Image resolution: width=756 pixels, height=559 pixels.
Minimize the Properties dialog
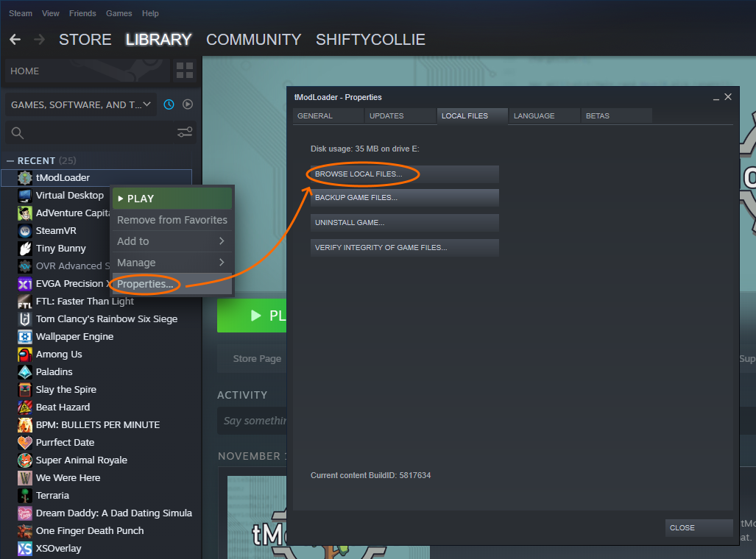[716, 97]
